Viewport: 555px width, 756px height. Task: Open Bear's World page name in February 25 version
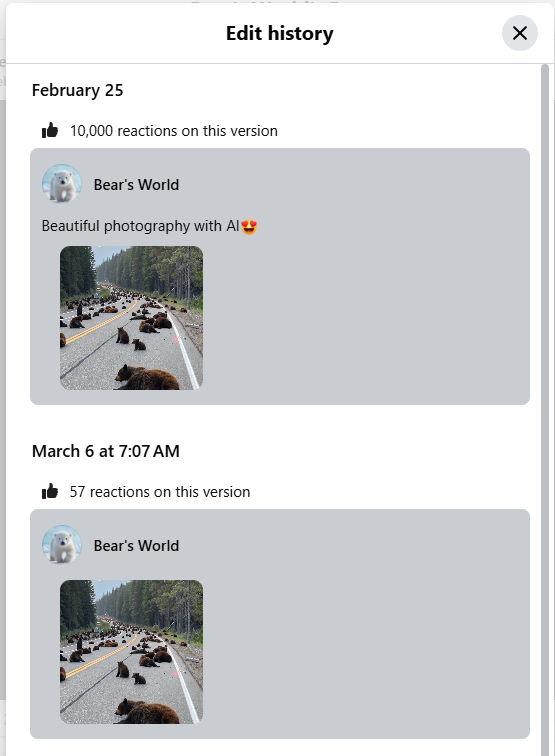pyautogui.click(x=136, y=185)
